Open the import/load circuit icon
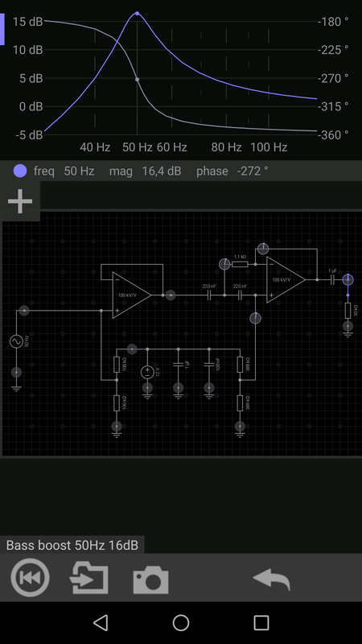This screenshot has width=362, height=644. [89, 578]
